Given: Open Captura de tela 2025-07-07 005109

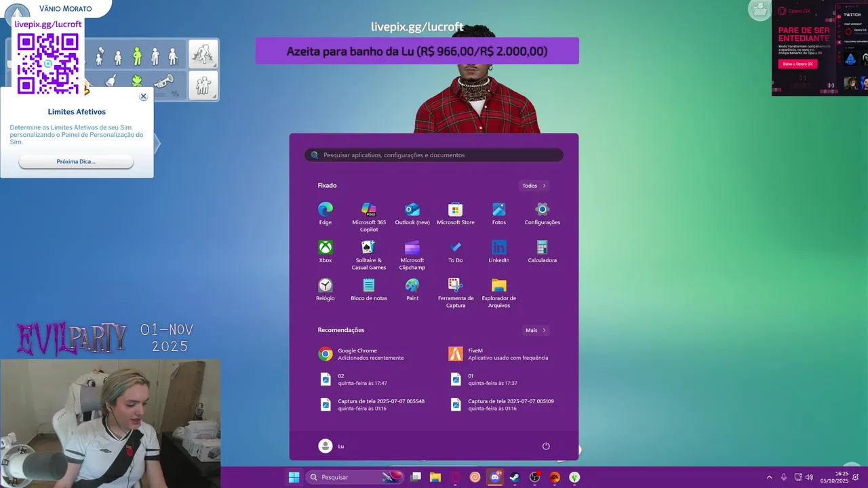Looking at the screenshot, I should coord(503,405).
